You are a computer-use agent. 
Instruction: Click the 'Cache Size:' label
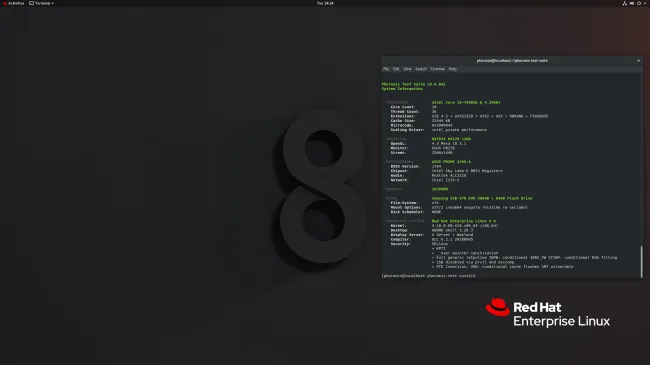pos(403,121)
